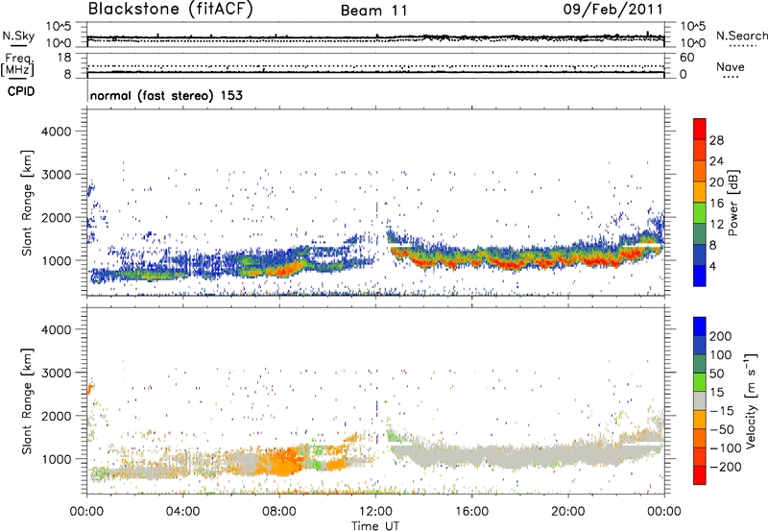Click the 'CPID' label

[x=21, y=91]
